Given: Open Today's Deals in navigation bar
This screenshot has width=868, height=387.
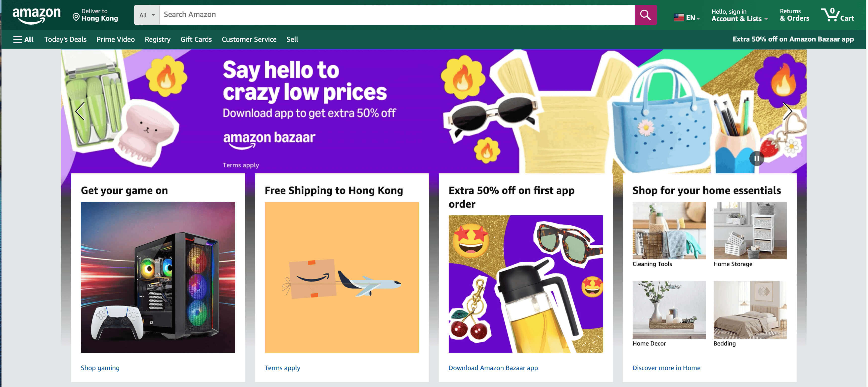Looking at the screenshot, I should 65,39.
